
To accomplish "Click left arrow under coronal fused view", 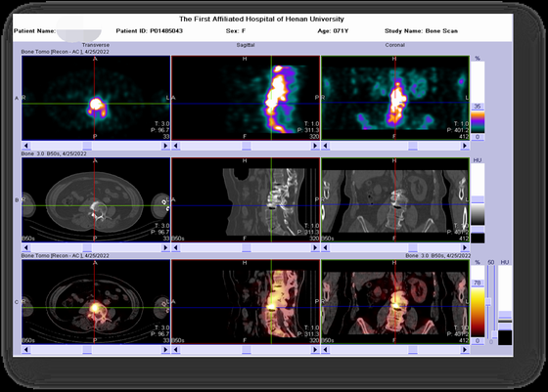I will (x=325, y=349).
